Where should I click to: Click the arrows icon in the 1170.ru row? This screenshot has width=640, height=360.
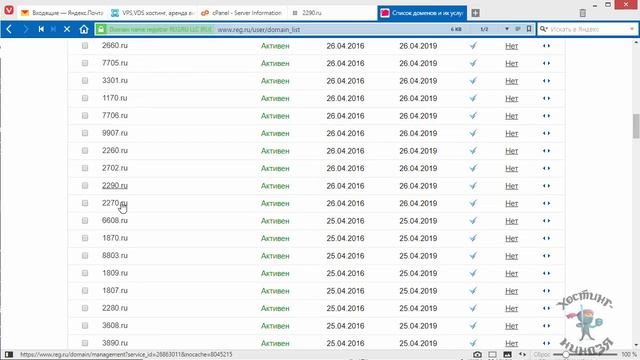pyautogui.click(x=547, y=98)
